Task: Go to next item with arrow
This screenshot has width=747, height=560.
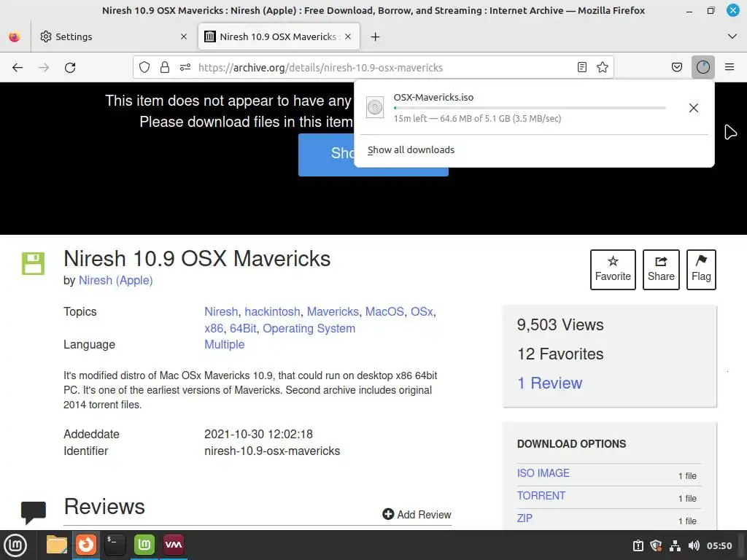Action: click(x=730, y=132)
